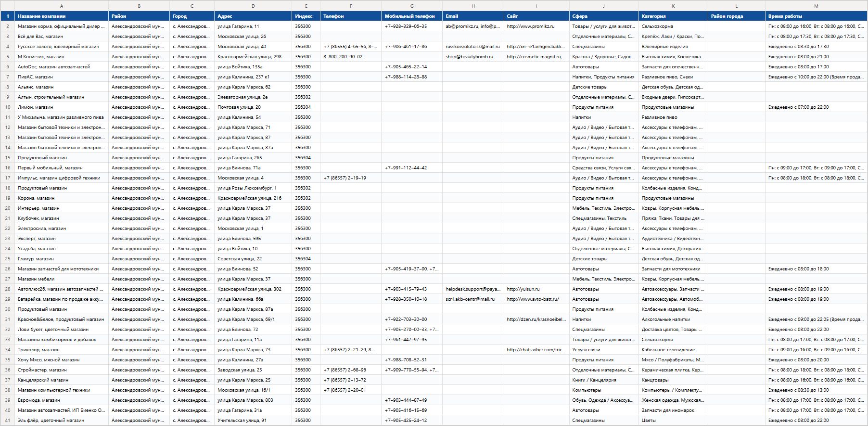868x434 pixels.
Task: Click the "Email" header cell
Action: click(473, 16)
